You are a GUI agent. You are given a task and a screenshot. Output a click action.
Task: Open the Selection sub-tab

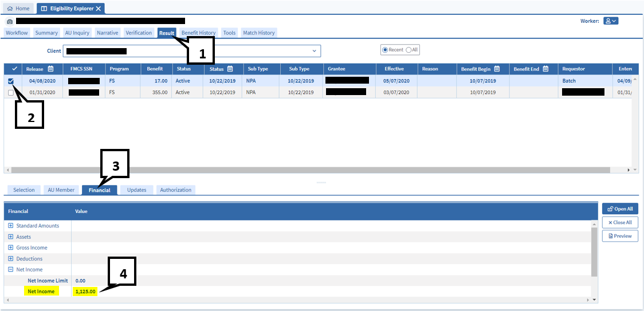(24, 190)
